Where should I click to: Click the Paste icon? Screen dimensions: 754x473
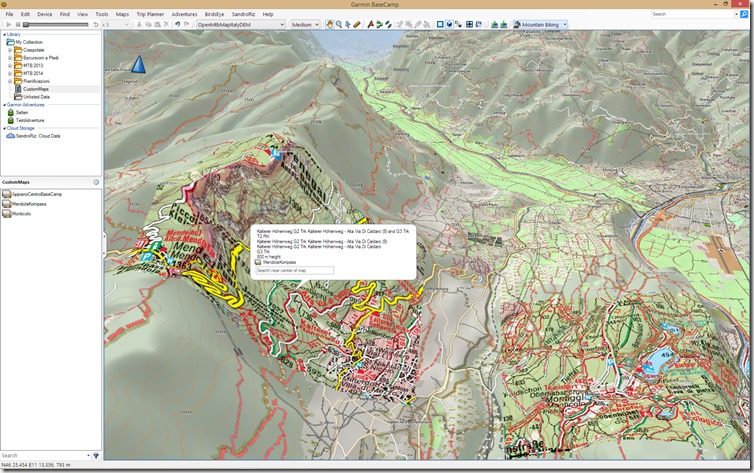157,24
